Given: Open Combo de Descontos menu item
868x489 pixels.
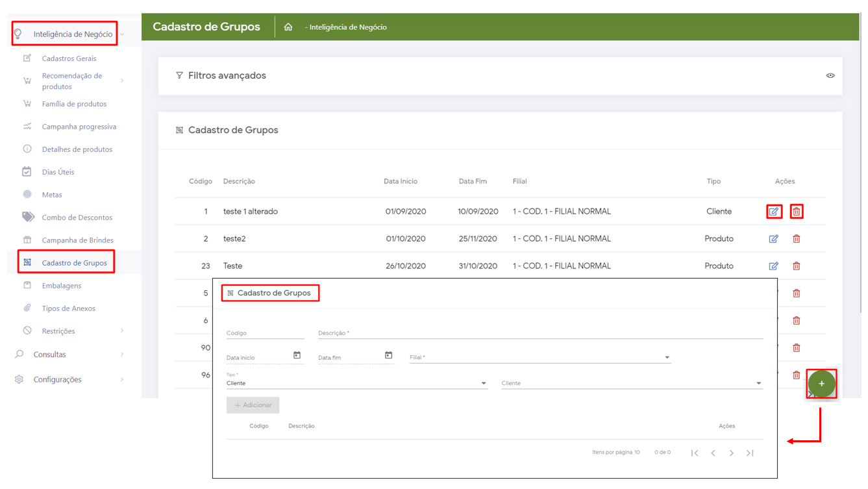Looking at the screenshot, I should pyautogui.click(x=77, y=218).
